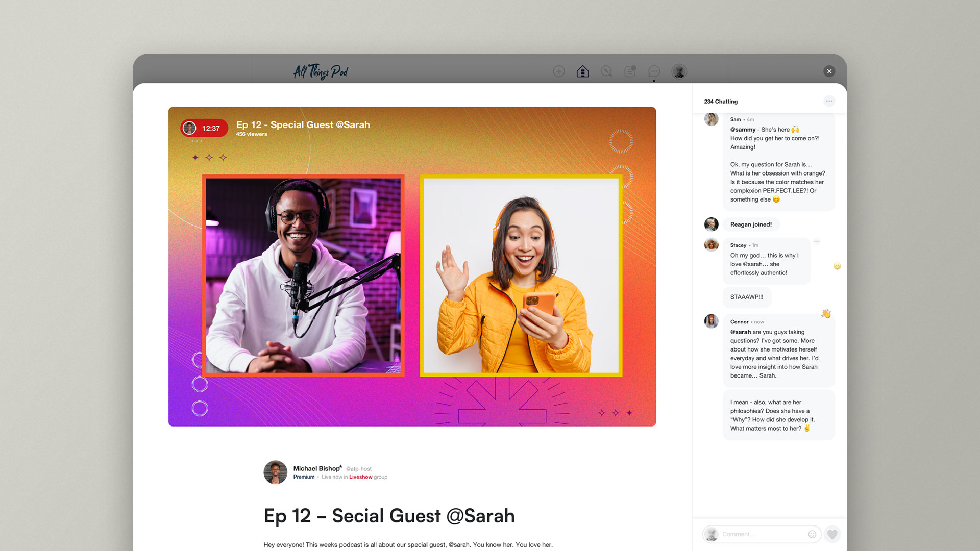Open the Liveshow group link
The image size is (980, 551).
click(360, 477)
